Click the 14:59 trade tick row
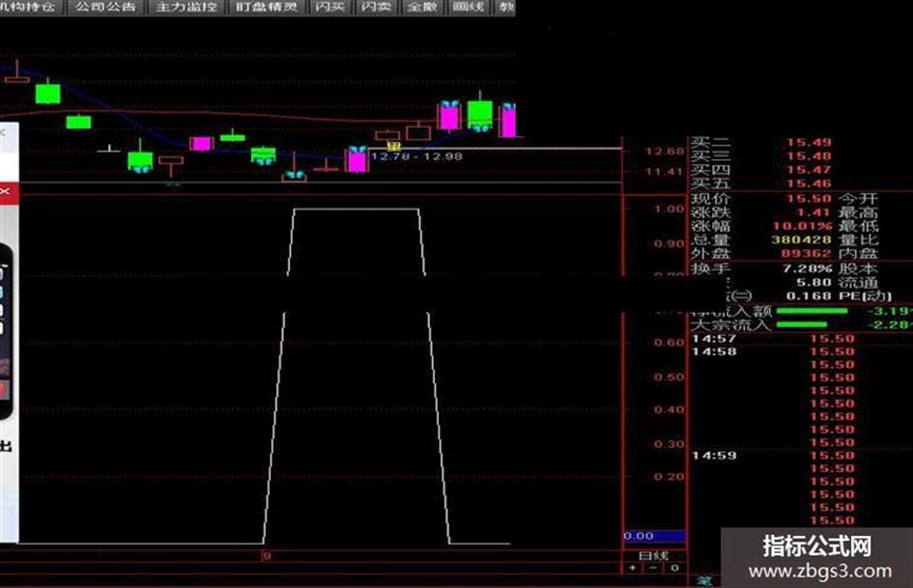Screen dimensions: 913x588 [x=775, y=456]
